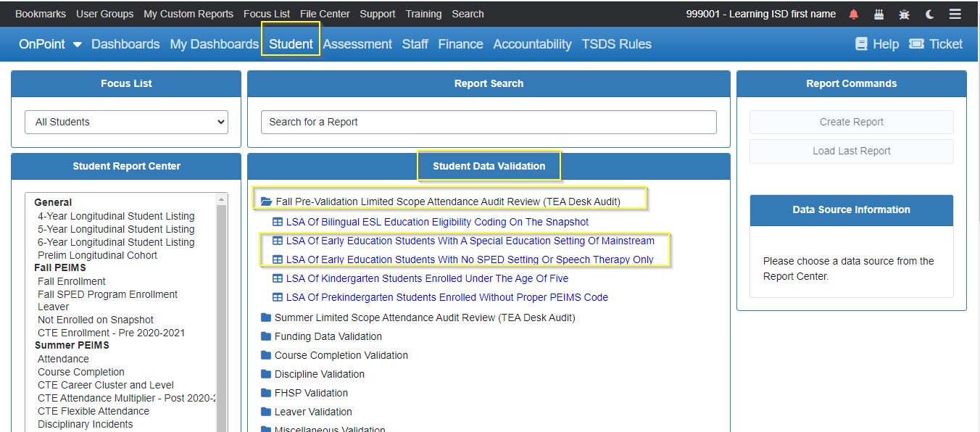
Task: Open the Training menu
Action: click(x=423, y=14)
